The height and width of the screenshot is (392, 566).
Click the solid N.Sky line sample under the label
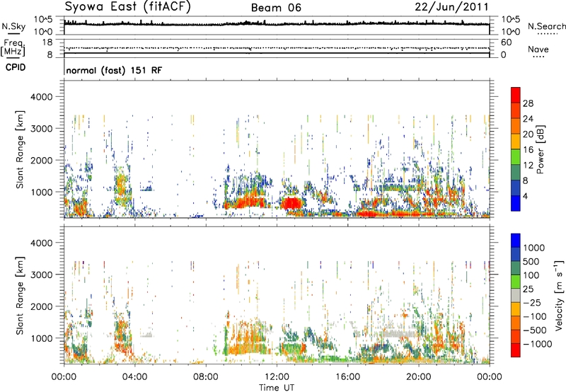13,33
